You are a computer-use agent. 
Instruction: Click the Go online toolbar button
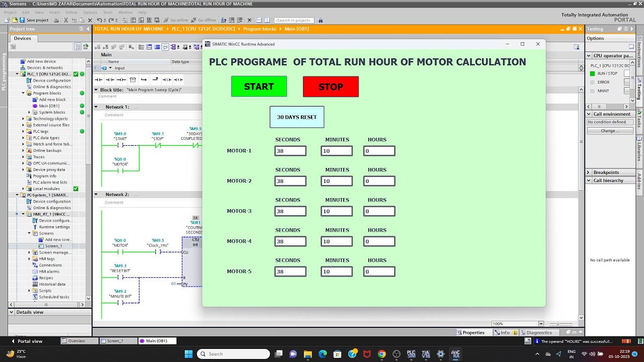[x=175, y=20]
